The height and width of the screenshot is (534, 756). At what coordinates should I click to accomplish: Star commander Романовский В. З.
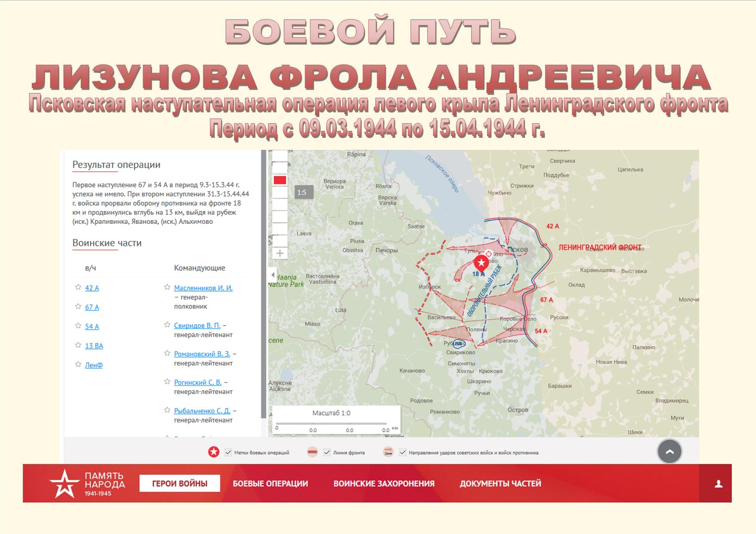167,353
